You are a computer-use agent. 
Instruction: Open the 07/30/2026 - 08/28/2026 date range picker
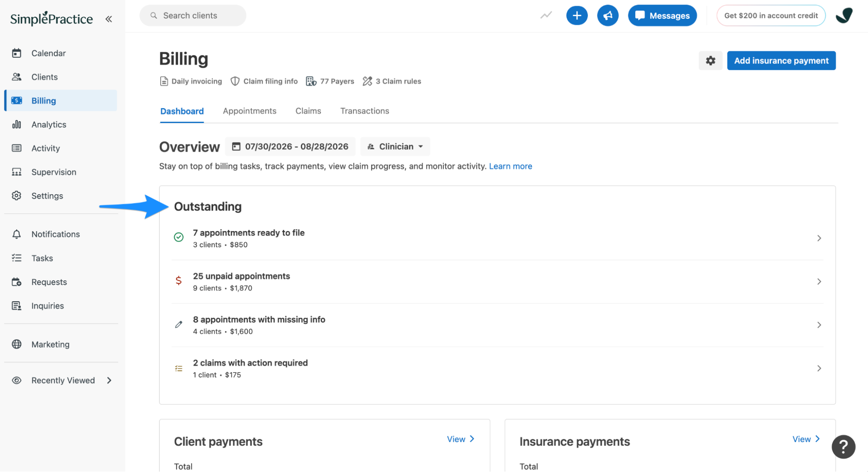click(x=290, y=146)
